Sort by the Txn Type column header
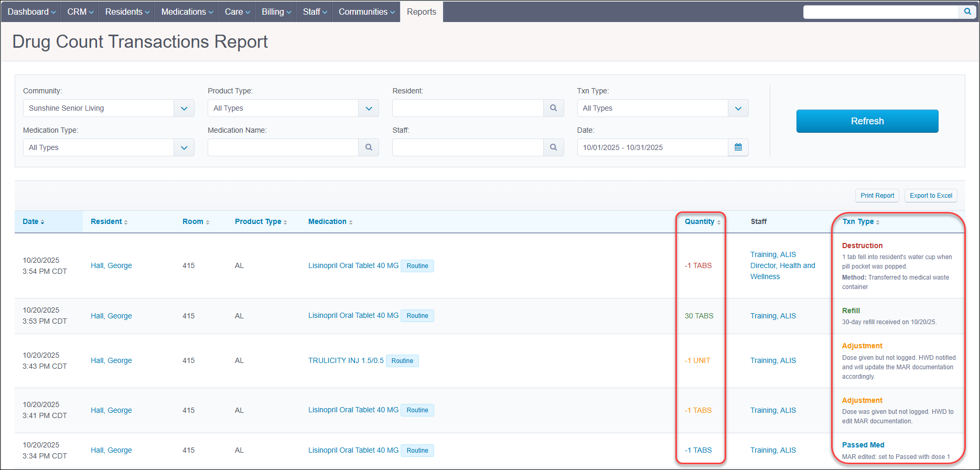The height and width of the screenshot is (470, 980). pos(861,221)
